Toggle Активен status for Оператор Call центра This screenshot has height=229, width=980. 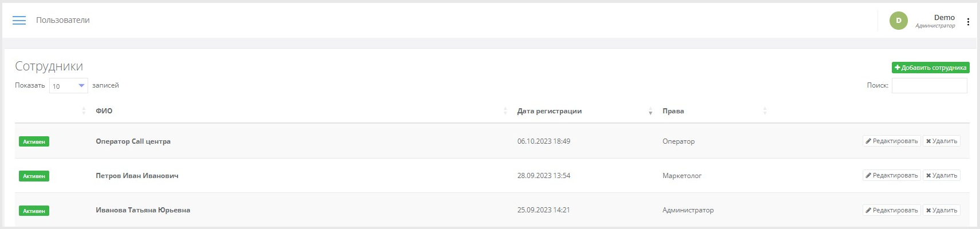34,141
